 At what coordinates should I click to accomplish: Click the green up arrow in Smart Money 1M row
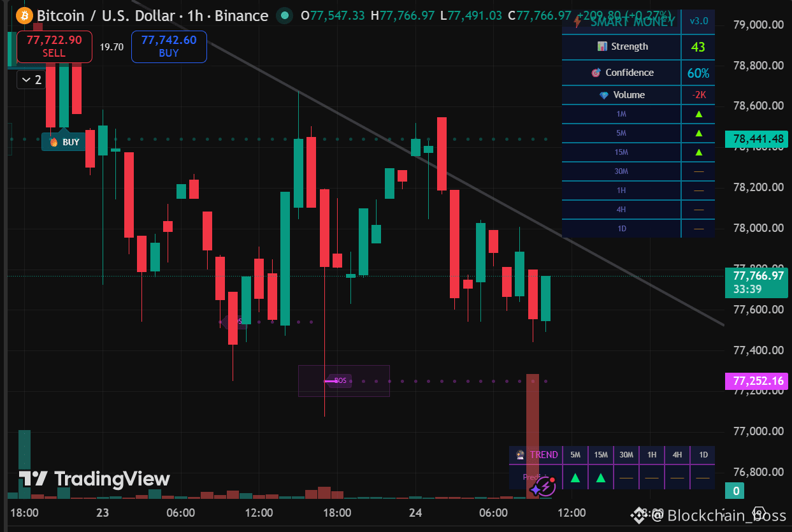tap(698, 114)
